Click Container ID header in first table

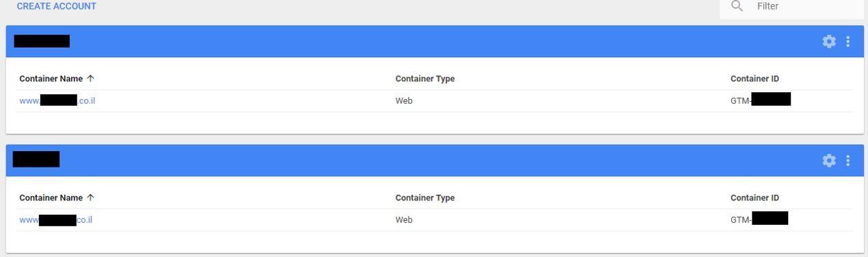755,79
